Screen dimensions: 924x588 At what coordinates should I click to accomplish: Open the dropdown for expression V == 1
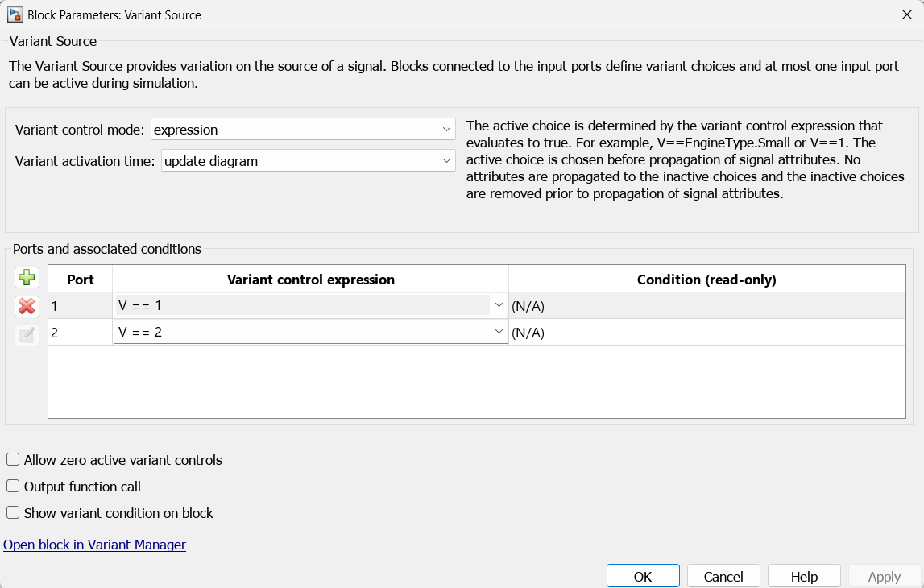[x=498, y=306]
